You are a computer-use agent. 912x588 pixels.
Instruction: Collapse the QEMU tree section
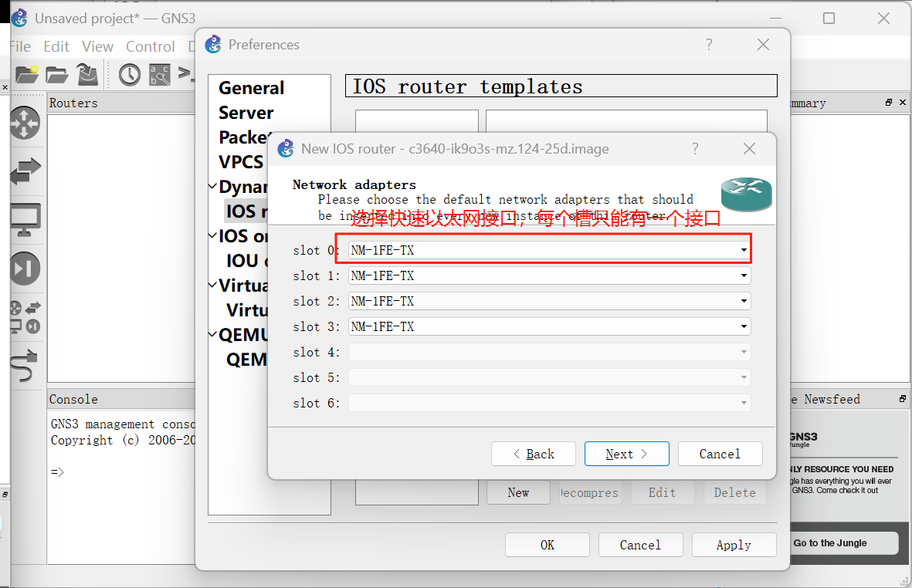coord(213,334)
